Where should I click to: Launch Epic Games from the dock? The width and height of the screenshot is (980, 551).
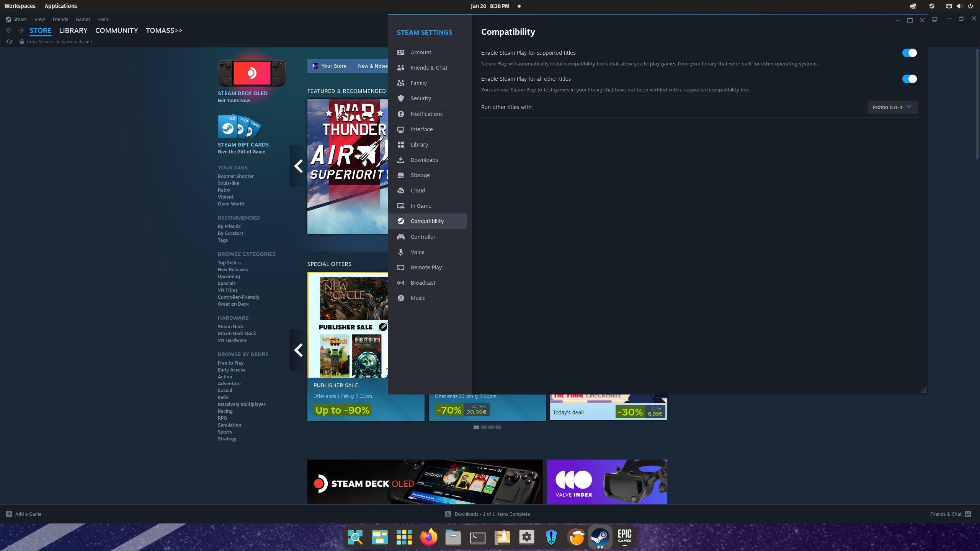pos(624,537)
